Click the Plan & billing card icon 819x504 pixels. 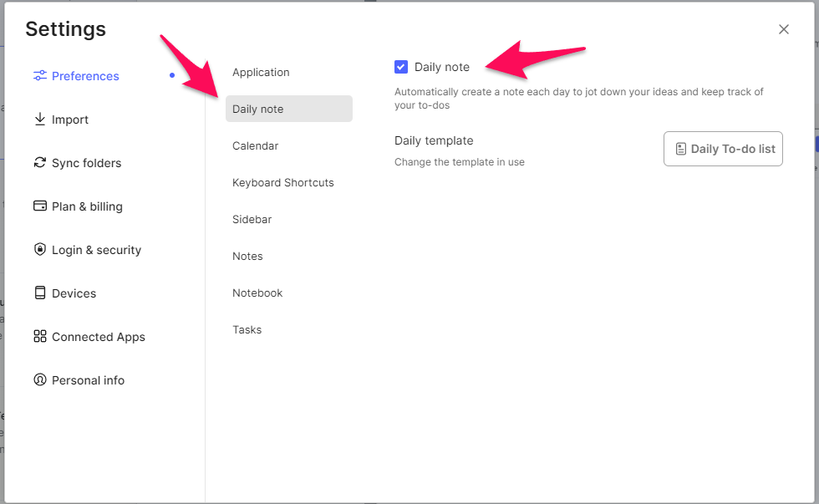point(39,206)
